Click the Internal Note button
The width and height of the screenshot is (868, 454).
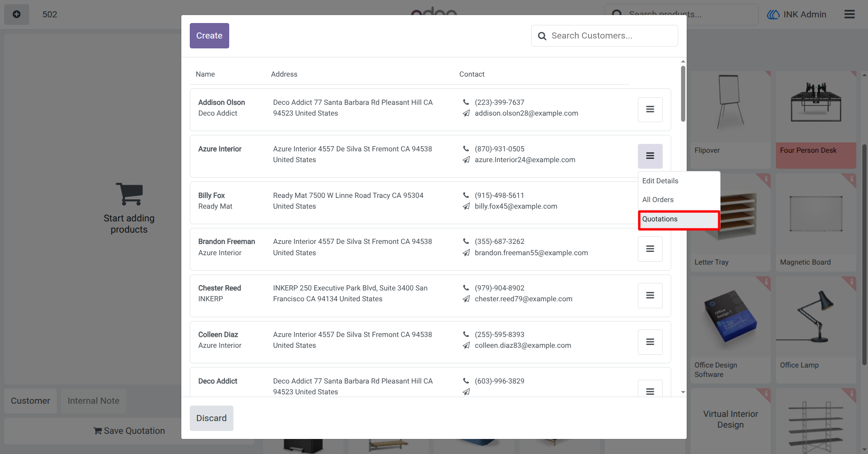coord(93,401)
